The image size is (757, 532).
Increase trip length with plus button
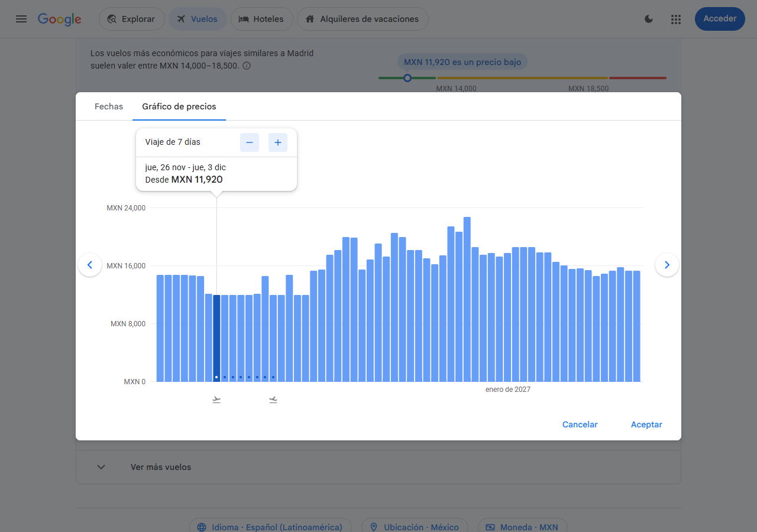coord(278,142)
